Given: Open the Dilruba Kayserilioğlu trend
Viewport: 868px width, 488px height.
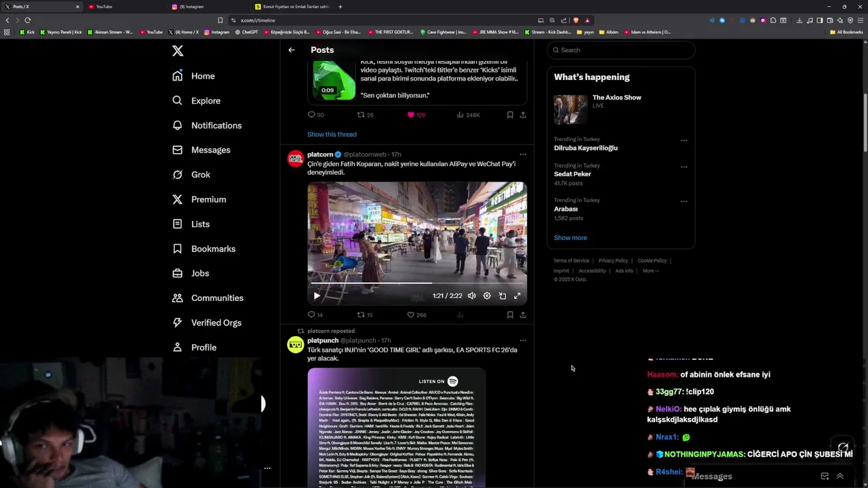Looking at the screenshot, I should 586,148.
